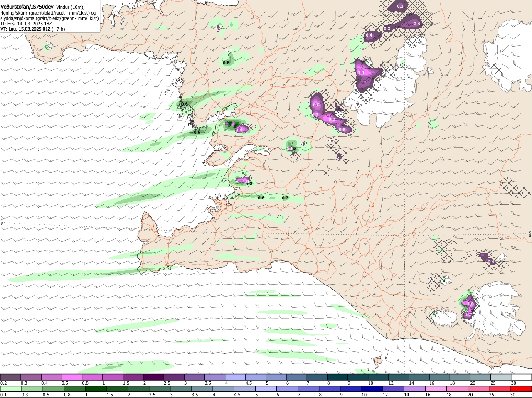Screen dimensions: 532x398
Task: Pick the lightest green rain swatch starting at 0.1
Action: coord(11,389)
